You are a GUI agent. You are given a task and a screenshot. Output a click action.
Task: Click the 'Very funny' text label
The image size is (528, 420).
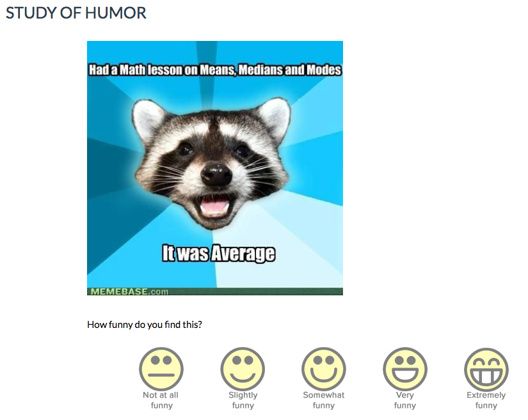(x=404, y=400)
